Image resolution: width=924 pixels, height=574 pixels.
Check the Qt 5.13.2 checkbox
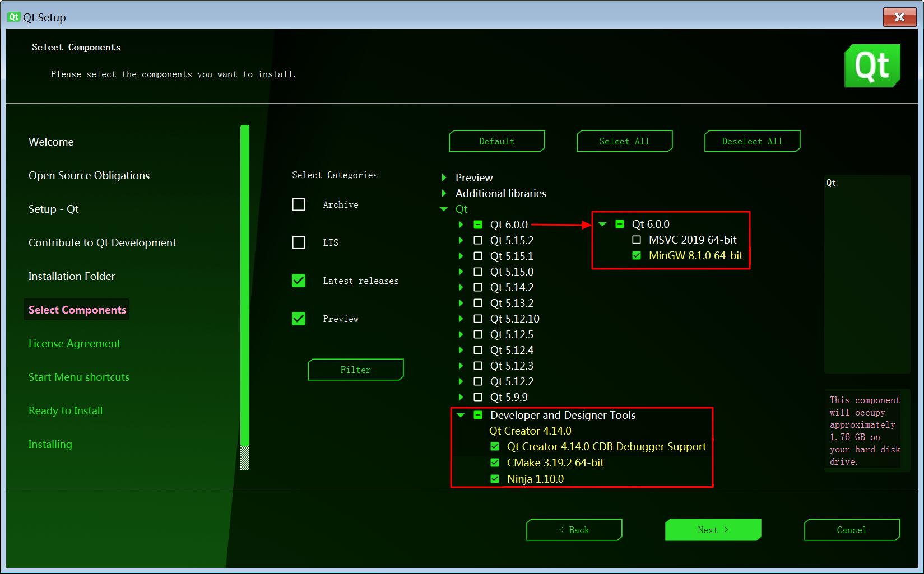(x=478, y=303)
